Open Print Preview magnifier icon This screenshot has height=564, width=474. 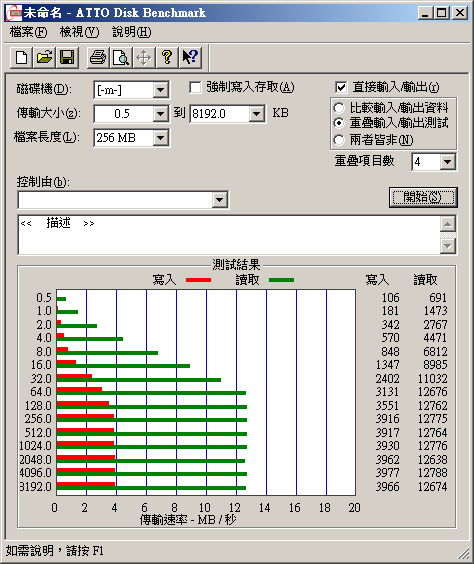point(121,57)
